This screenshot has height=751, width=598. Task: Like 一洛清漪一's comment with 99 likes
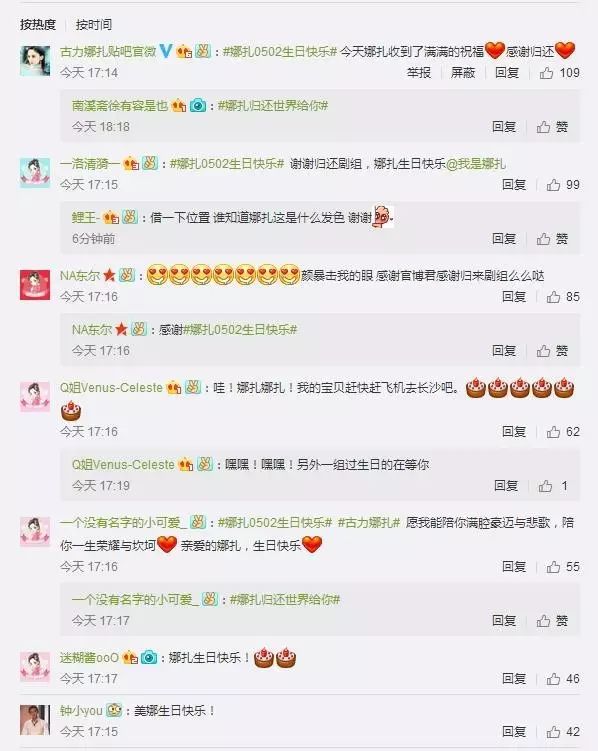tap(563, 185)
